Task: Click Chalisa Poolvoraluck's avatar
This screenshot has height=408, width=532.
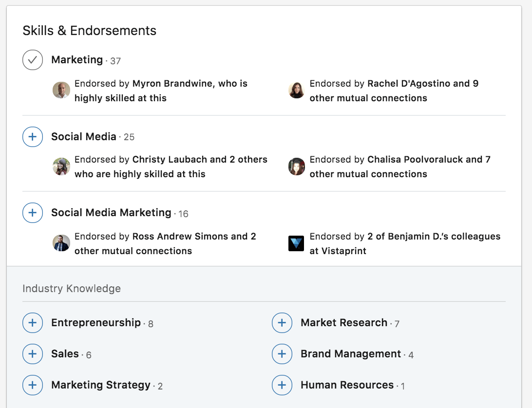Action: (x=296, y=167)
